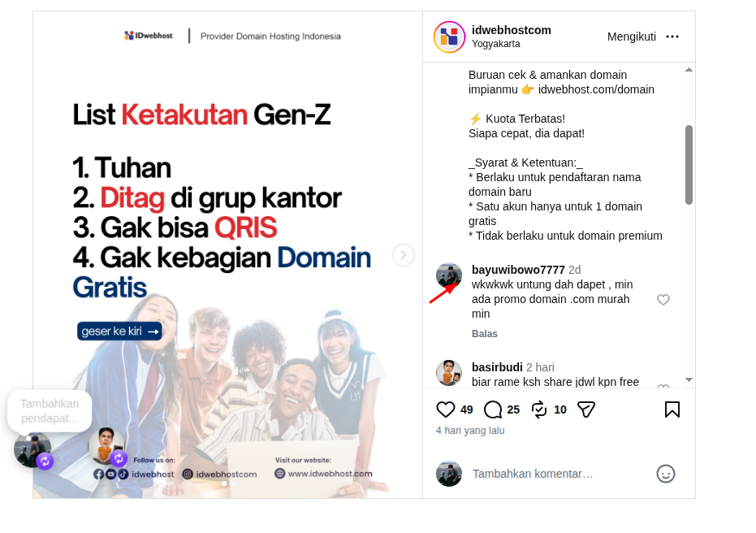The width and height of the screenshot is (756, 533).
Task: Open comments via the speech bubble icon
Action: [x=493, y=409]
